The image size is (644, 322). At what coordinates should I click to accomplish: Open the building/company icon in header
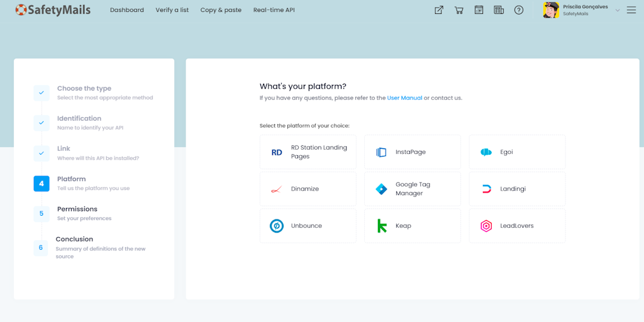click(499, 10)
